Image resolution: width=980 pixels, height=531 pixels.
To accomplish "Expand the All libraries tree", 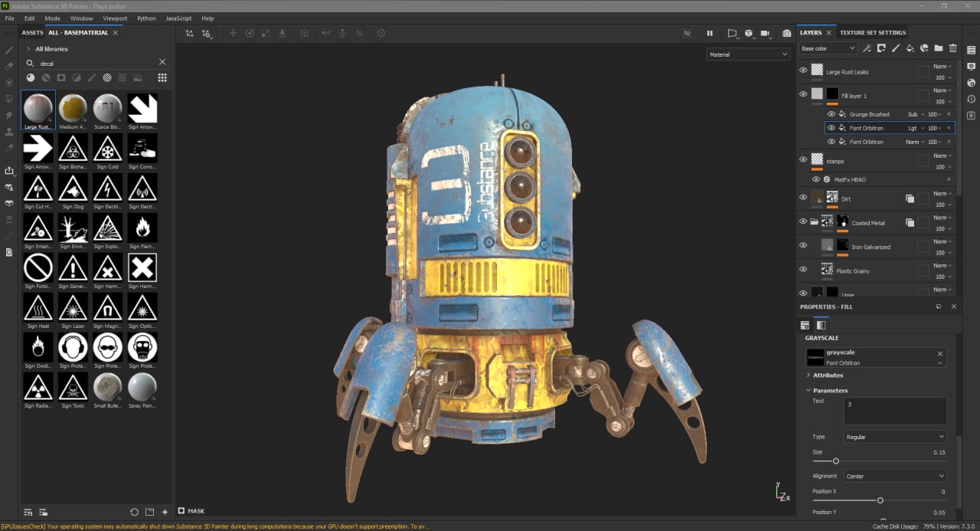I will pos(28,49).
